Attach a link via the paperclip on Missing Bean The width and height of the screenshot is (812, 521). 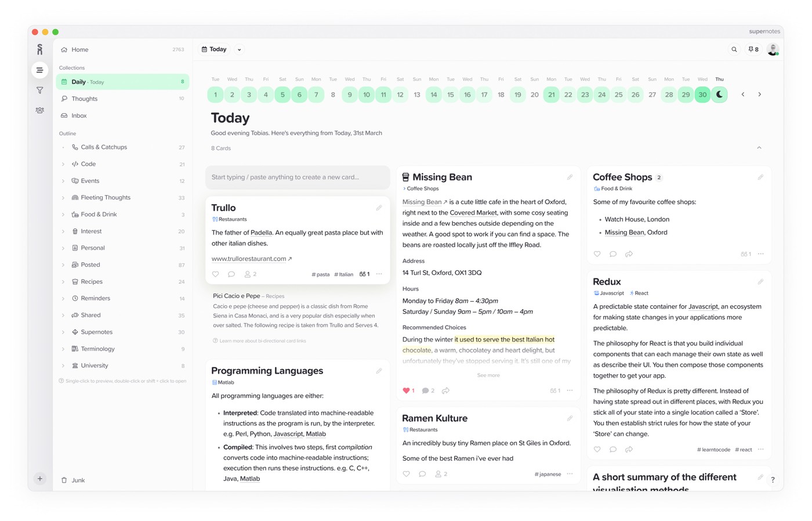570,177
